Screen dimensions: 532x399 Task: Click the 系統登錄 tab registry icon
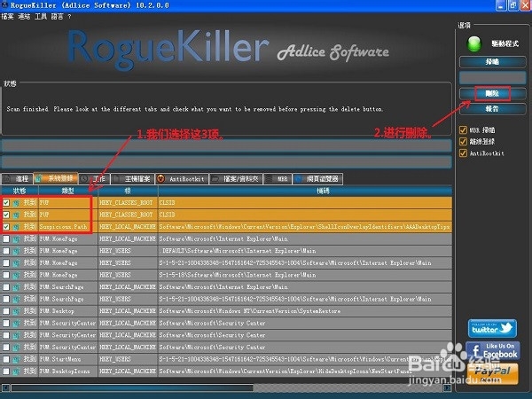39,178
